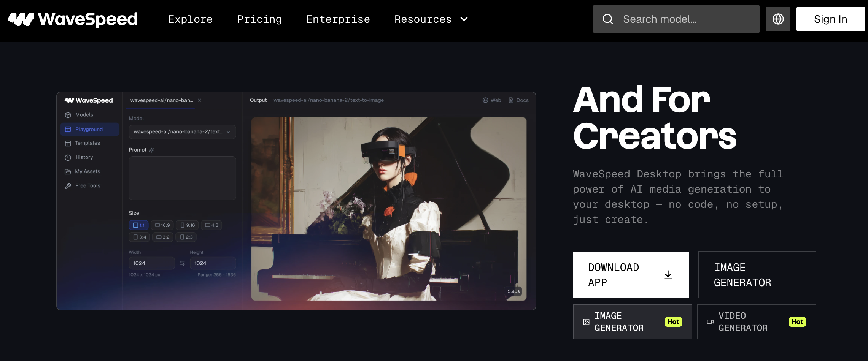Click the search magnifier icon
This screenshot has width=868, height=361.
click(608, 19)
